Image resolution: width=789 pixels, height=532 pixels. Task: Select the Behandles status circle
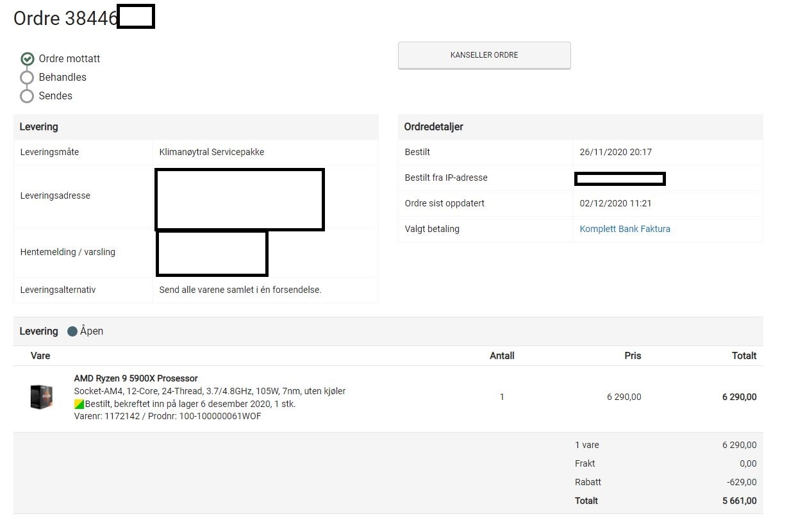tap(27, 78)
